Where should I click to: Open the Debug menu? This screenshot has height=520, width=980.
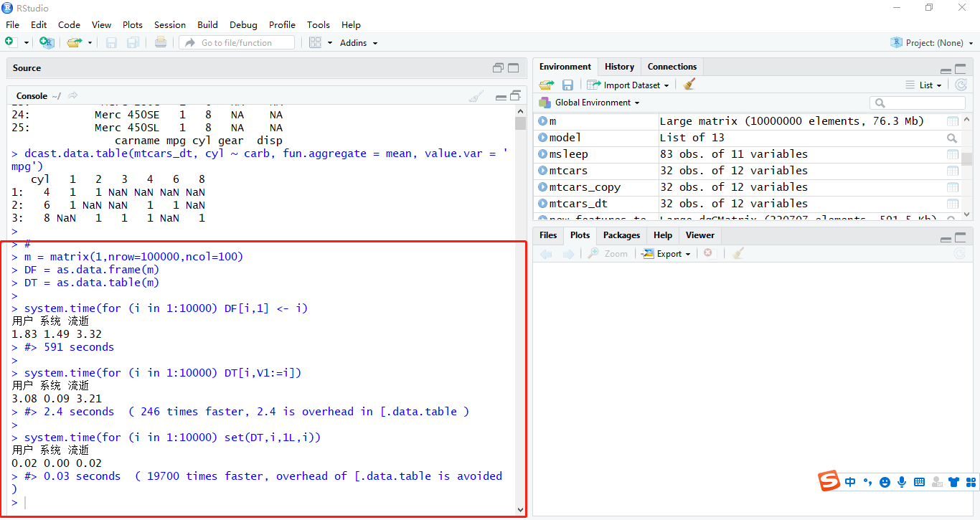243,24
